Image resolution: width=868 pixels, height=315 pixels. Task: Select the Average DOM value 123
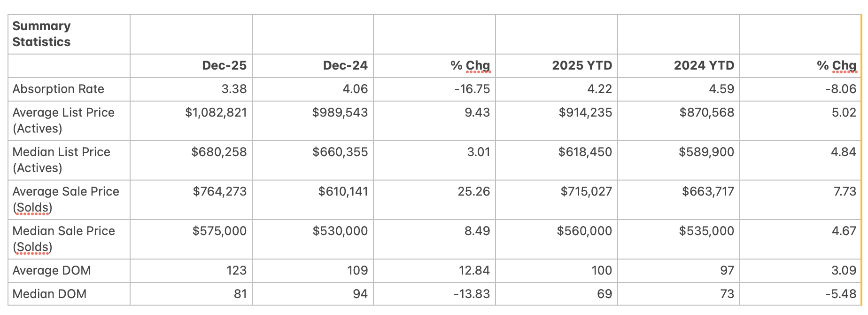click(236, 270)
